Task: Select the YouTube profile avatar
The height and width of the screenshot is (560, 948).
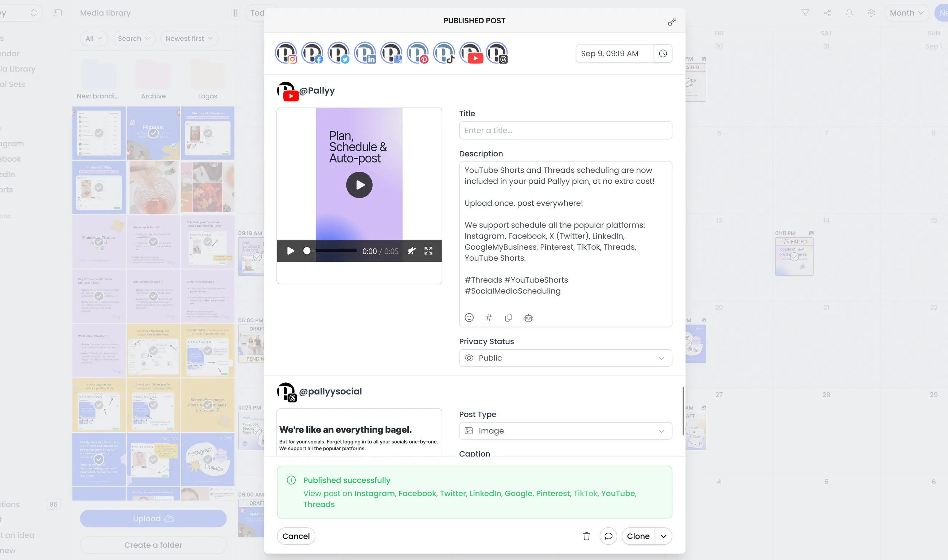Action: point(471,53)
